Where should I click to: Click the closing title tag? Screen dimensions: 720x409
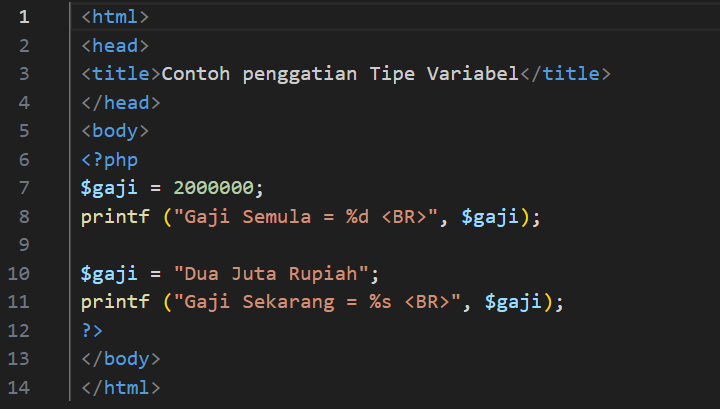pyautogui.click(x=565, y=74)
